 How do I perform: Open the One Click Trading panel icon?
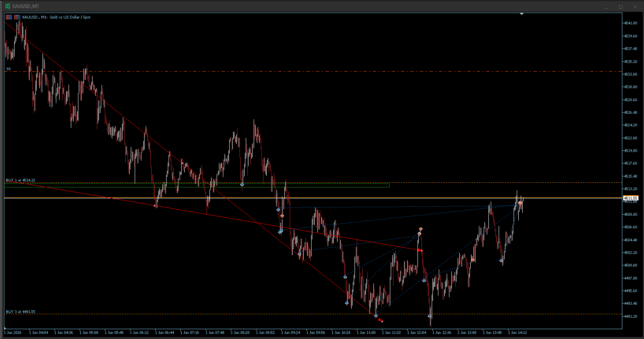(x=9, y=17)
